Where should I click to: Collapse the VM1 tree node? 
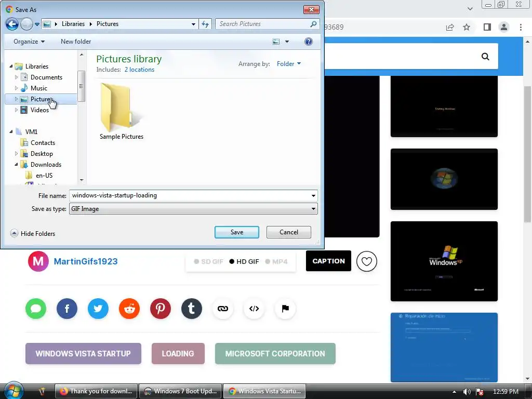pyautogui.click(x=11, y=131)
